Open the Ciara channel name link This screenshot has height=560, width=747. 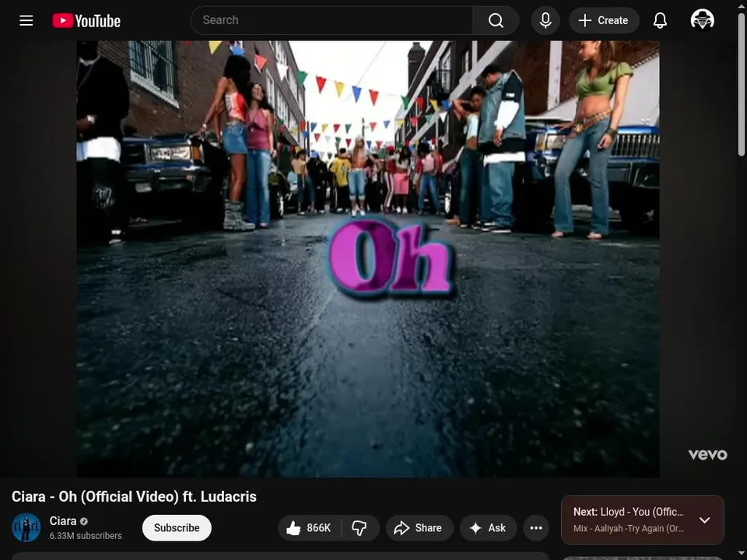point(63,521)
